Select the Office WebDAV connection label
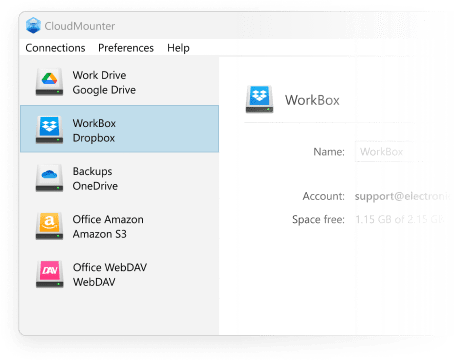The height and width of the screenshot is (360, 468). 110,267
